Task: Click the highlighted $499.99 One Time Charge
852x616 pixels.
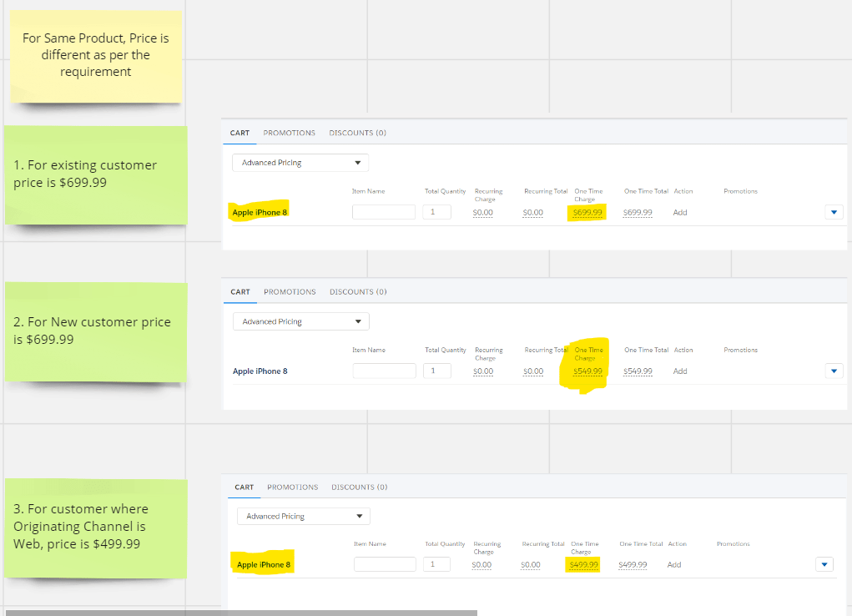Action: (582, 565)
